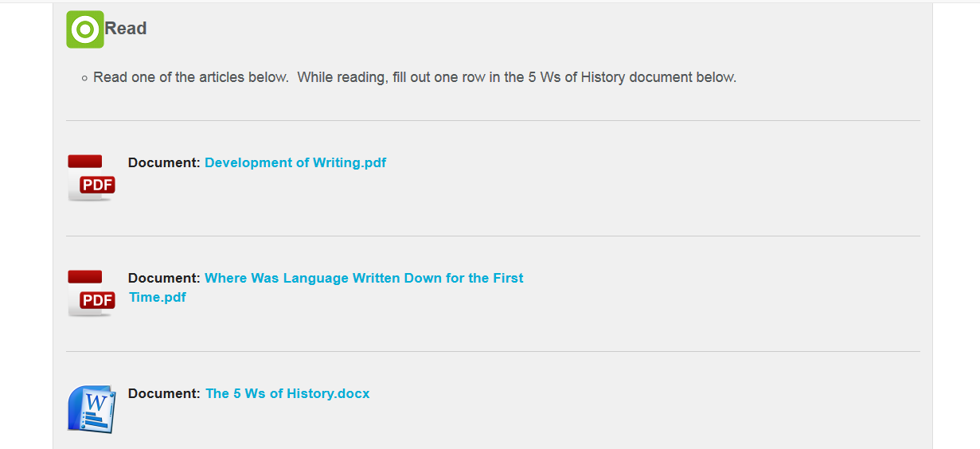The width and height of the screenshot is (980, 449).
Task: Click the hollow bullet before the instructions
Action: [x=84, y=78]
